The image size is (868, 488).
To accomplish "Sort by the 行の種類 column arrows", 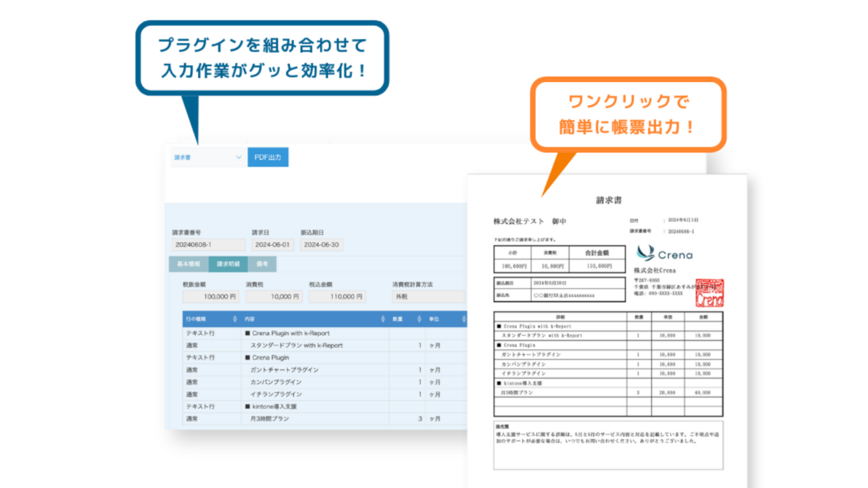I will (235, 319).
